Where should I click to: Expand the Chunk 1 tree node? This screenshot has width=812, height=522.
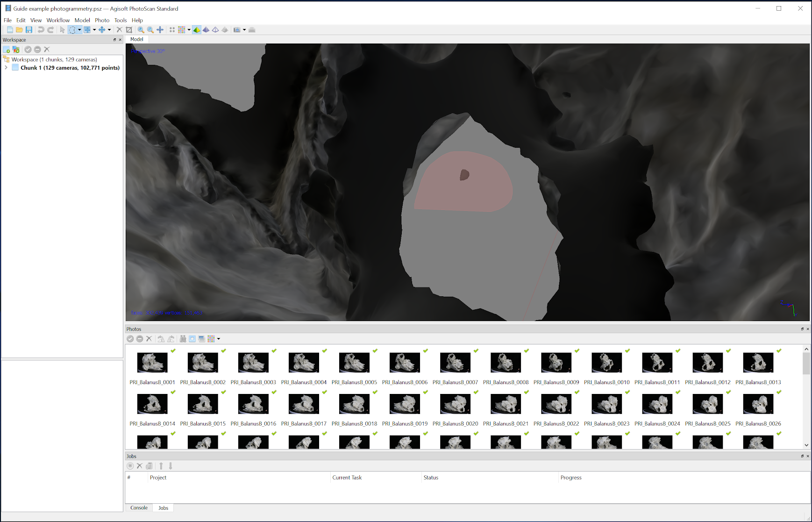(x=6, y=68)
